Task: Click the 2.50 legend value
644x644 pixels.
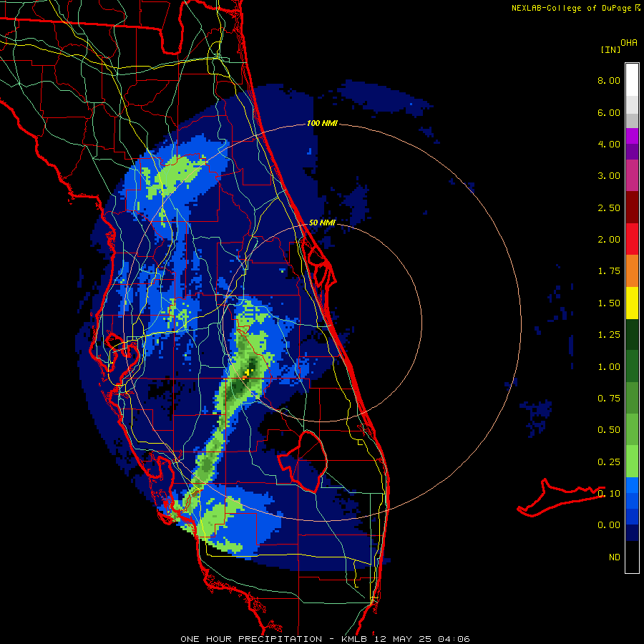Action: coord(609,208)
